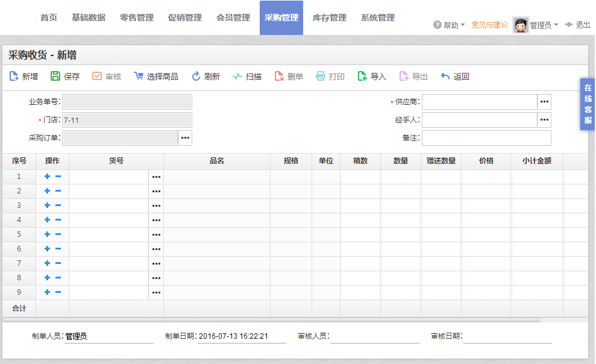
Task: Click the 门店 field showing 7-11
Action: (x=127, y=120)
